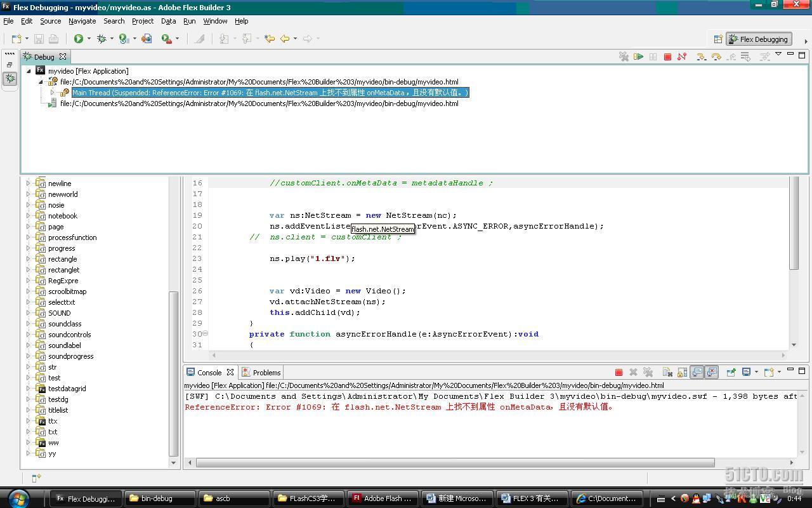The height and width of the screenshot is (508, 812).
Task: Open the Open Console dropdown arrow
Action: coord(778,372)
